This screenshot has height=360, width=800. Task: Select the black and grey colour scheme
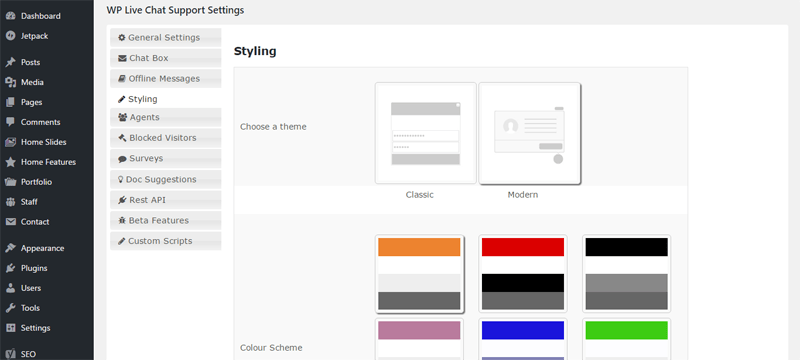click(x=627, y=273)
